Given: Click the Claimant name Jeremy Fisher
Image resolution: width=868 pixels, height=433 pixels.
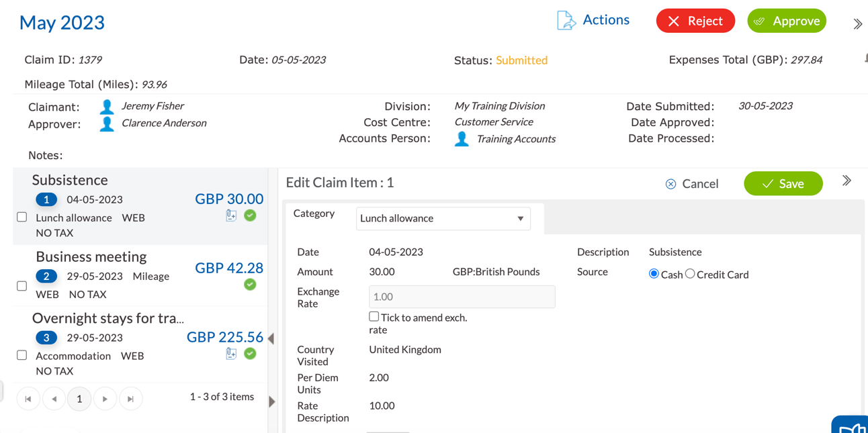Looking at the screenshot, I should pyautogui.click(x=153, y=106).
